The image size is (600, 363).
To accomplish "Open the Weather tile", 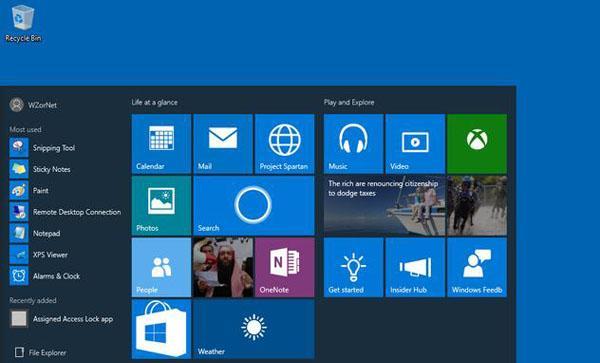I will click(254, 329).
